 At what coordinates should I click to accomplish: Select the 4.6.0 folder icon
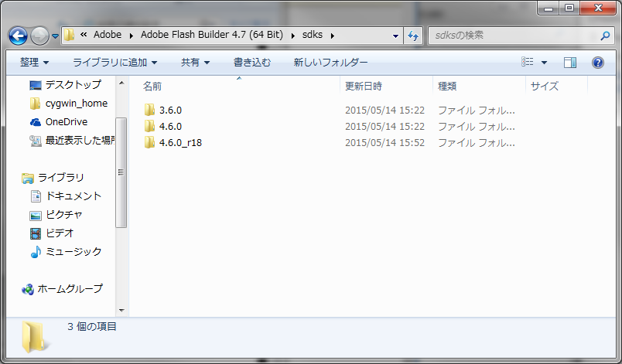[x=149, y=126]
